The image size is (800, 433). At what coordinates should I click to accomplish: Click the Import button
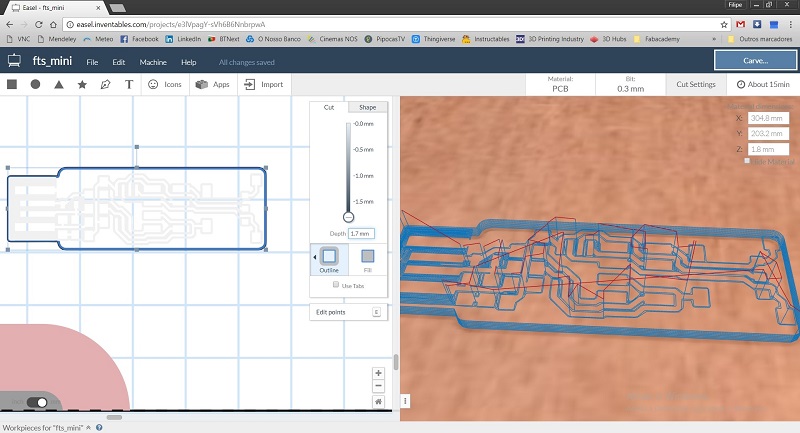click(x=264, y=84)
